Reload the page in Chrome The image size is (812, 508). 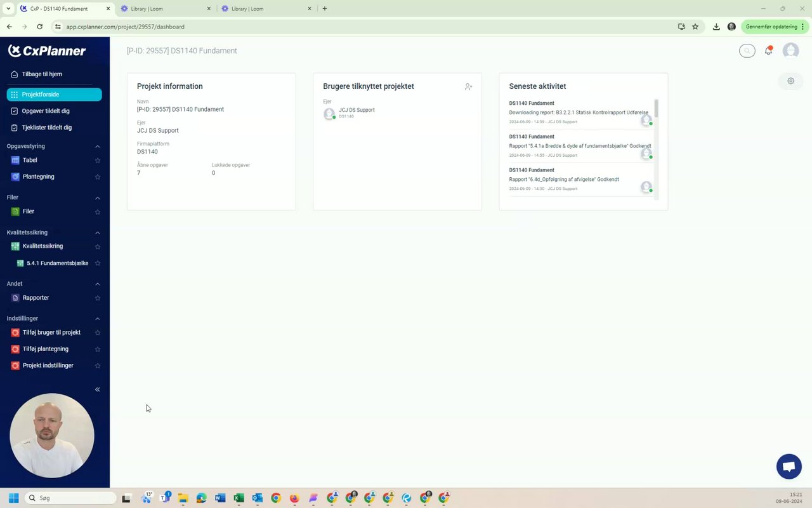(39, 27)
